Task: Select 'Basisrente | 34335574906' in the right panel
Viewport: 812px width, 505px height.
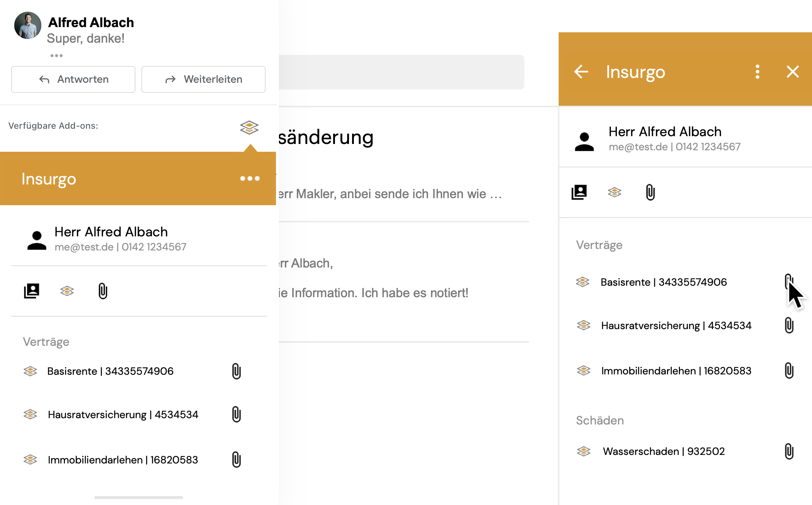Action: 664,282
